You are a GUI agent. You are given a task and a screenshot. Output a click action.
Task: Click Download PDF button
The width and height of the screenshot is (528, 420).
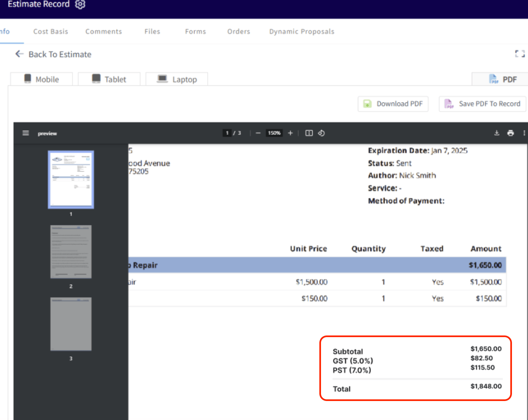pyautogui.click(x=393, y=104)
